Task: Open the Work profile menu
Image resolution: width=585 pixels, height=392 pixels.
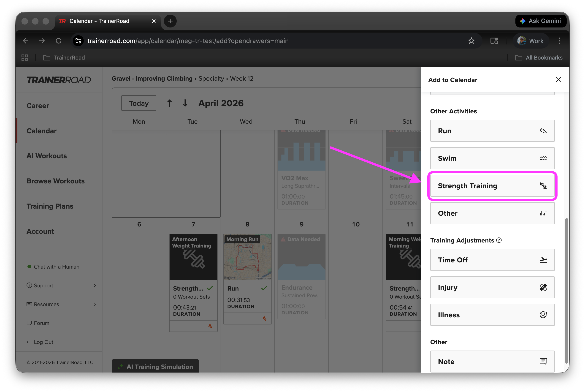Action: (x=531, y=41)
